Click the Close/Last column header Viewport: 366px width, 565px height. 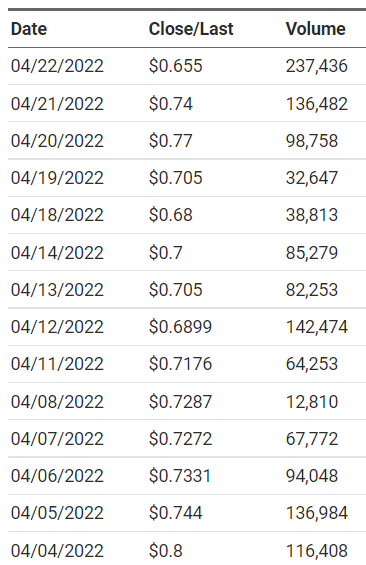pyautogui.click(x=191, y=29)
